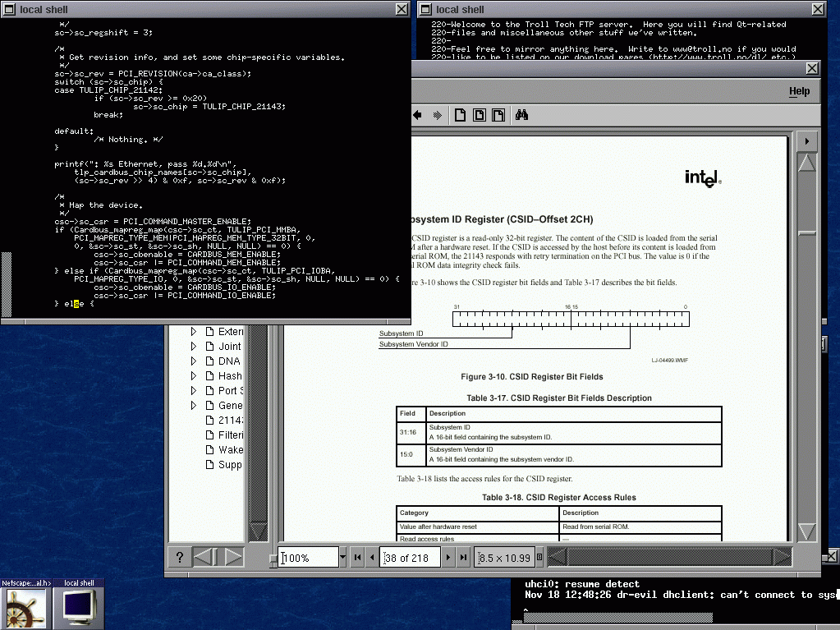Viewport: 840px width, 630px height.
Task: Jump to first page of the PDF
Action: [x=357, y=558]
